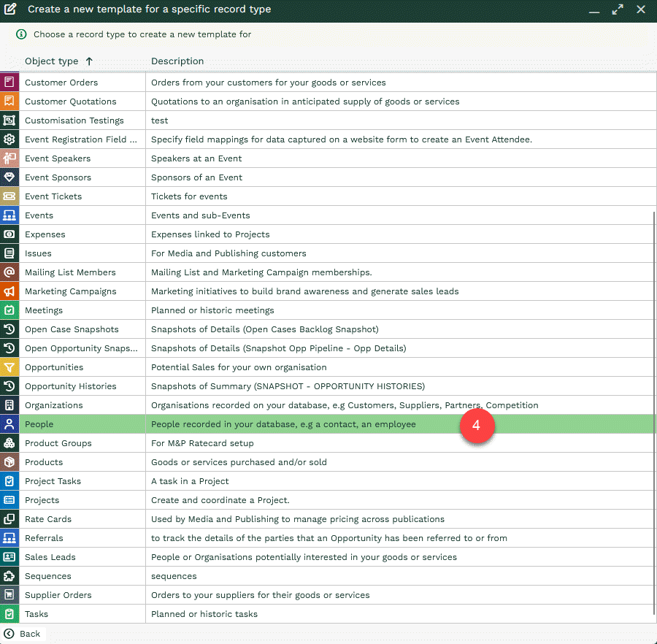
Task: Click the Projects row icon
Action: point(9,500)
